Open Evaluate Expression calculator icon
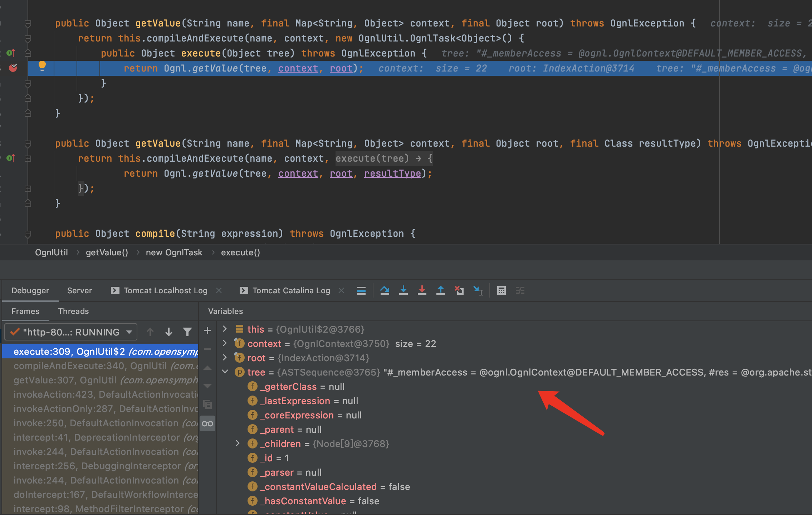The height and width of the screenshot is (515, 812). coord(501,290)
